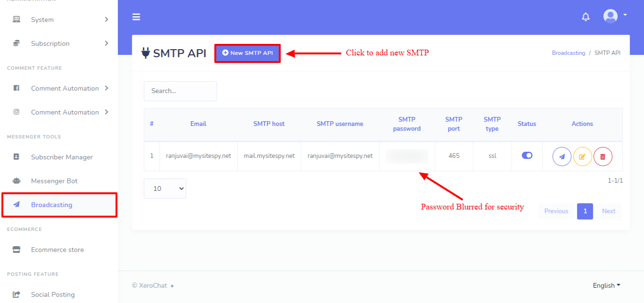Screen dimensions: 644x303
Task: Open Subscription in the sidebar
Action: (x=50, y=43)
